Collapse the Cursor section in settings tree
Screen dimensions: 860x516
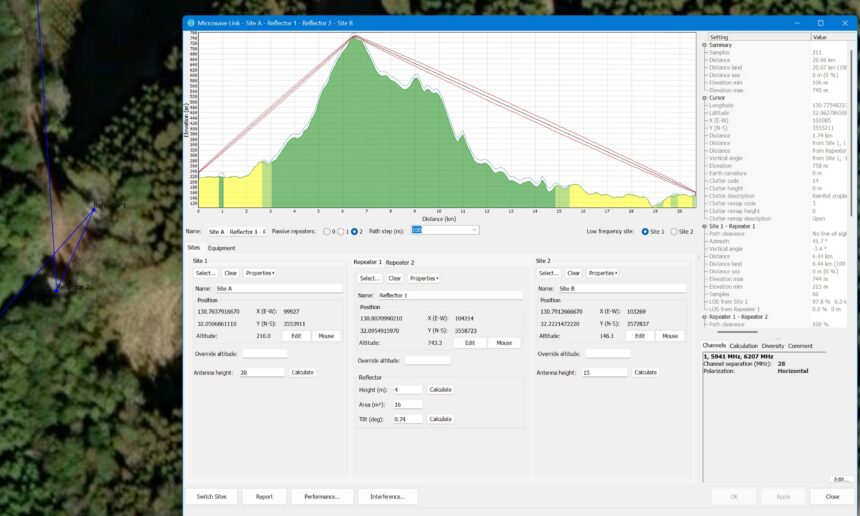click(705, 97)
